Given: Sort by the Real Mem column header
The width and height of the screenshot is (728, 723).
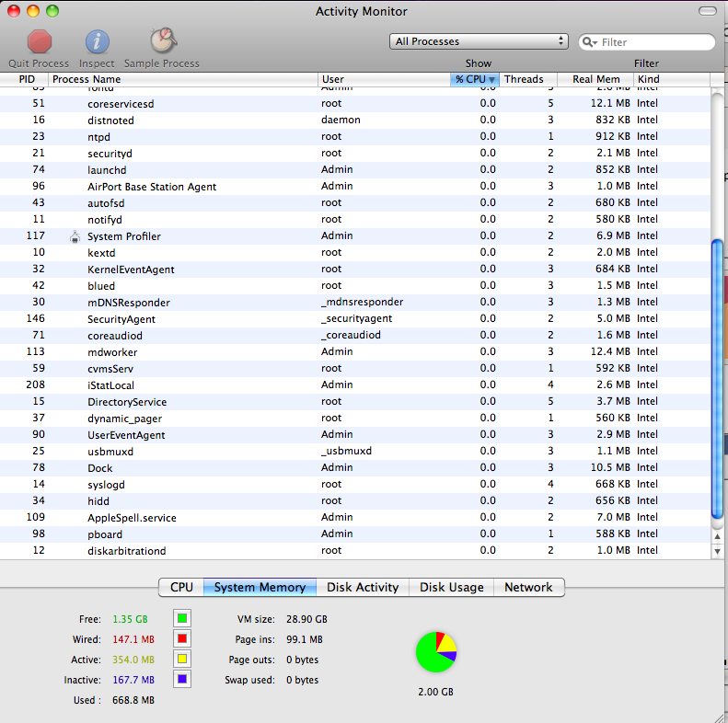Looking at the screenshot, I should pyautogui.click(x=595, y=79).
